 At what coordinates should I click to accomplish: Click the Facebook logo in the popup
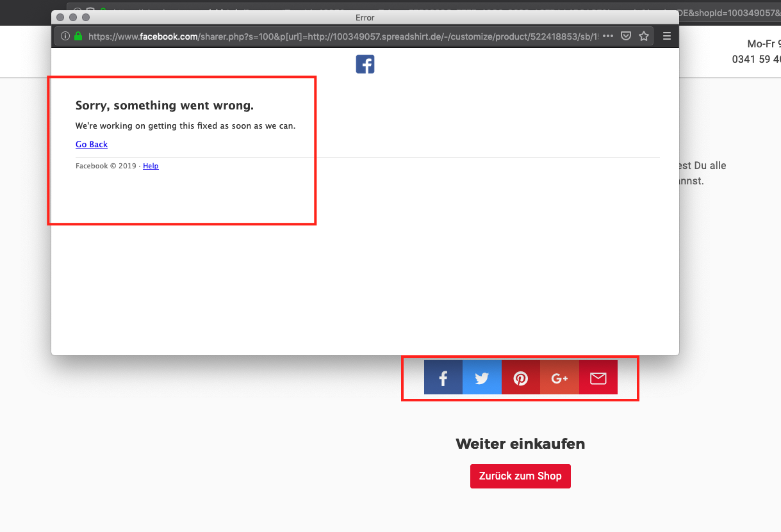coord(365,64)
